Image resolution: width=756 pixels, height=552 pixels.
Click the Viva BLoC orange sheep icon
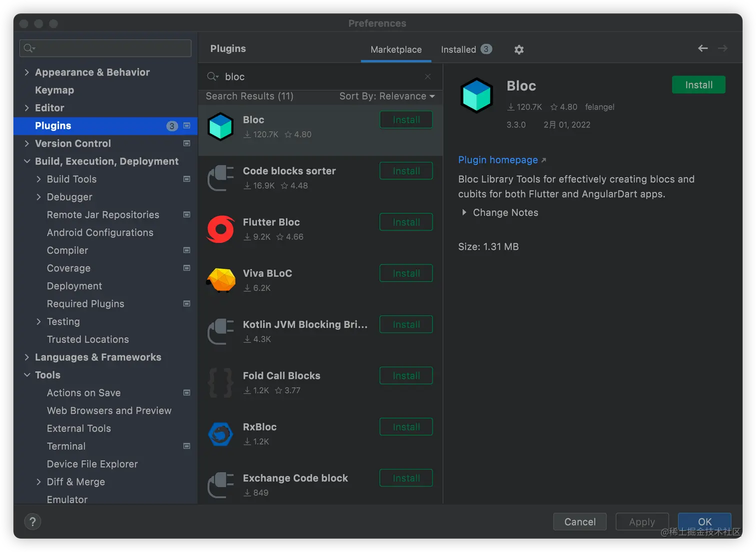(x=220, y=280)
